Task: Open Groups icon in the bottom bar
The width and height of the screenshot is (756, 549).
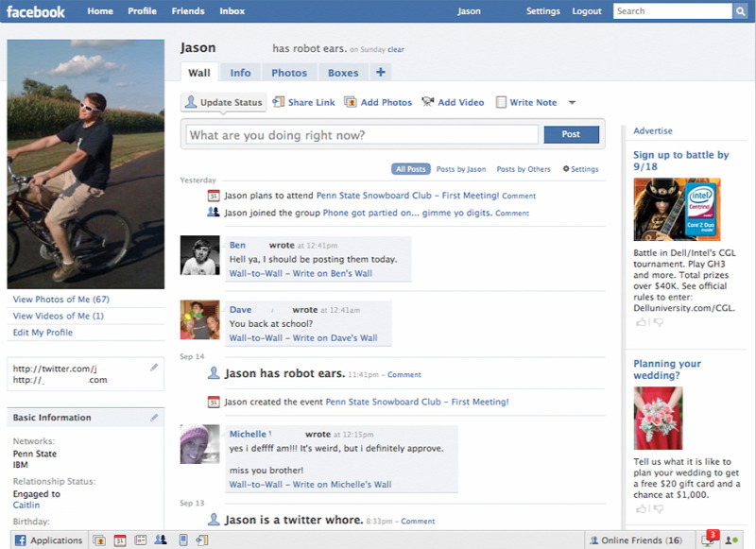Action: (x=161, y=540)
